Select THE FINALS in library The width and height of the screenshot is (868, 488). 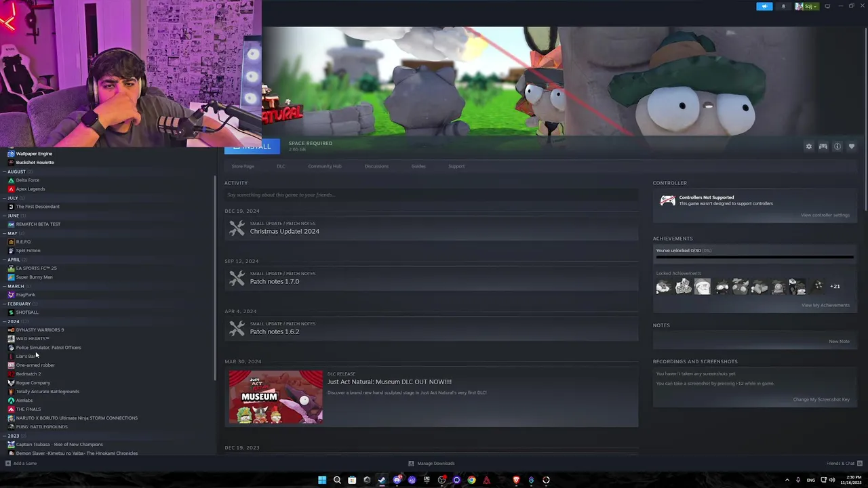[28, 409]
